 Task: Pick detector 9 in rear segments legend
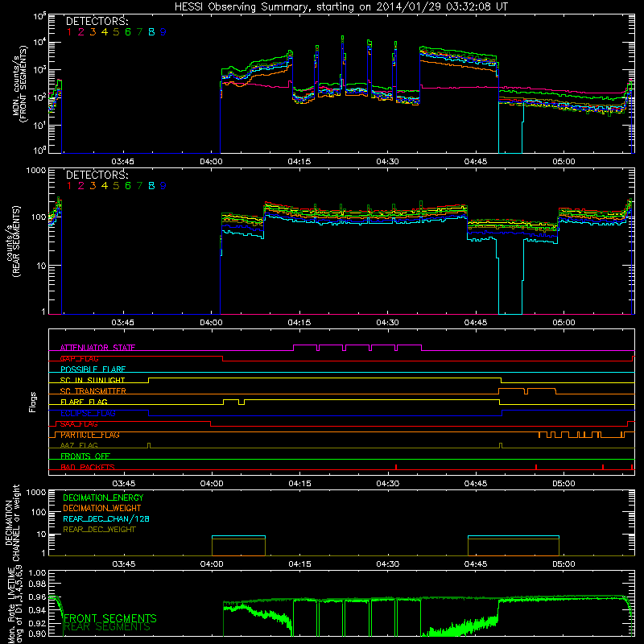point(163,186)
